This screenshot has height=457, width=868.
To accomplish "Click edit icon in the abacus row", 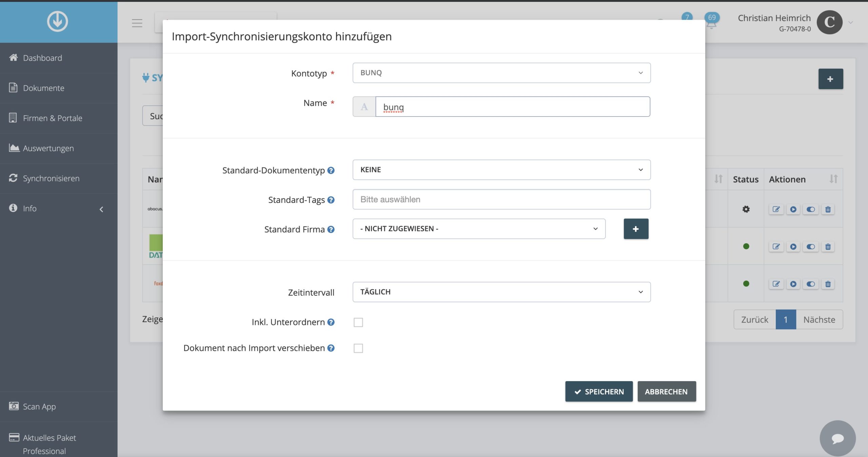I will (776, 209).
